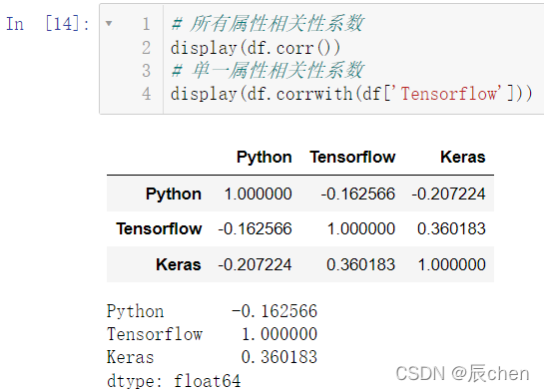This screenshot has width=544, height=392.
Task: Click line number 3 in gutter
Action: click(146, 71)
